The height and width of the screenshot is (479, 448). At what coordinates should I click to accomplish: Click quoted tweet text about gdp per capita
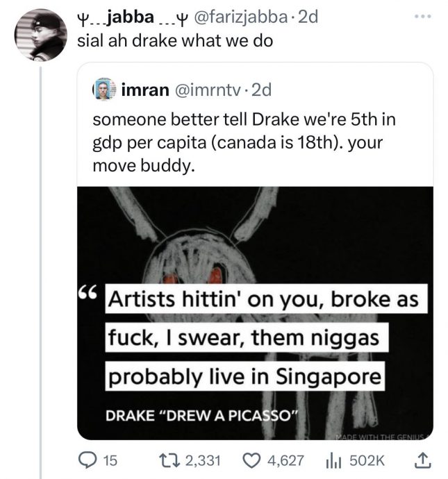pos(243,142)
